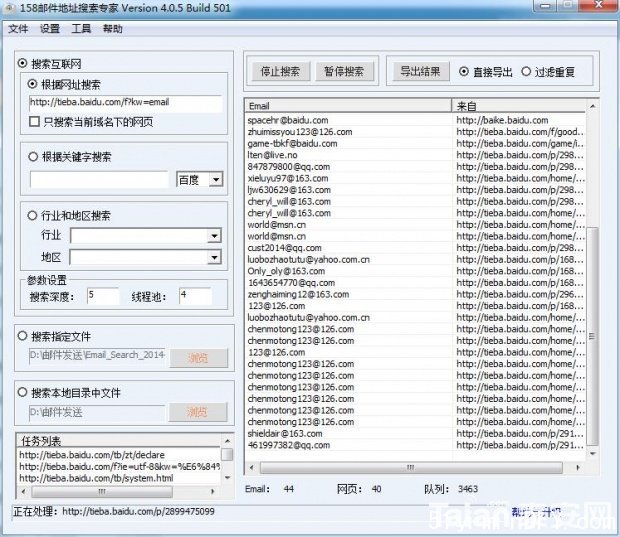Close the window
620x537 pixels.
[599, 6]
